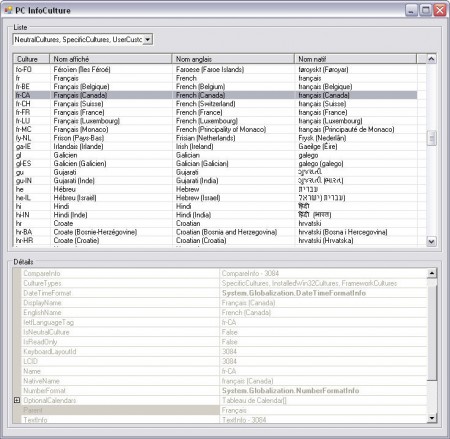Minimize the PC InfoCulture window
Screen dimensions: 450x439
412,10
